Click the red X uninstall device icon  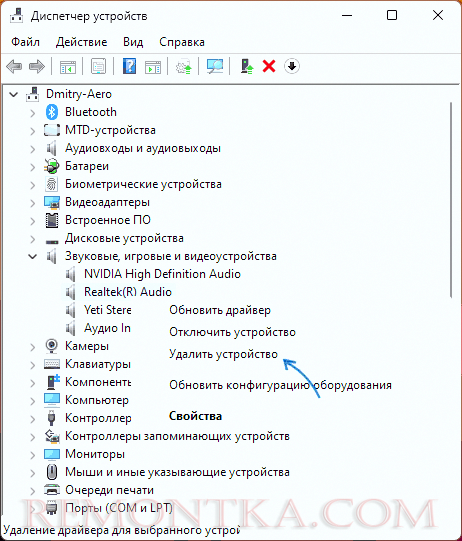coord(269,66)
